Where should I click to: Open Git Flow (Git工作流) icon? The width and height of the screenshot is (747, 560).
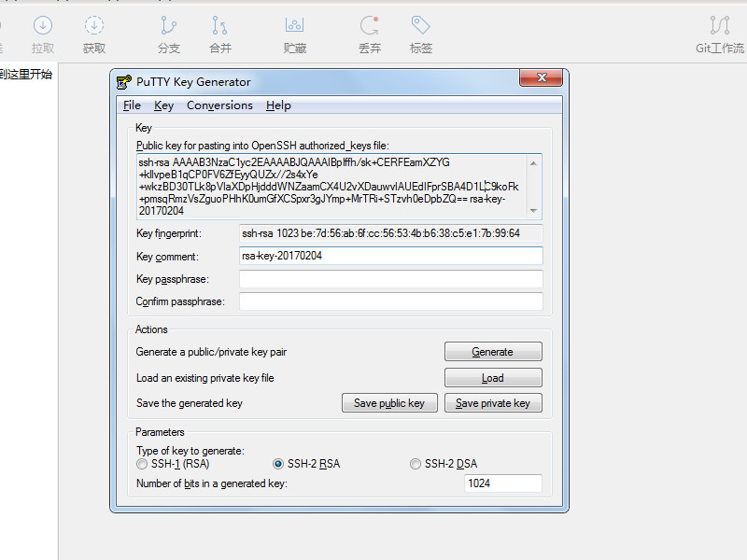point(720,26)
